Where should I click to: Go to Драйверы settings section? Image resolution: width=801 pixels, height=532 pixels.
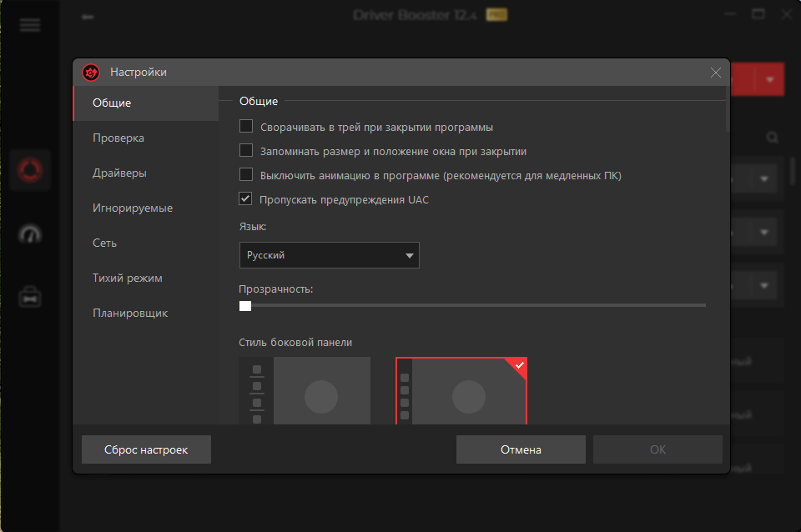(145, 173)
